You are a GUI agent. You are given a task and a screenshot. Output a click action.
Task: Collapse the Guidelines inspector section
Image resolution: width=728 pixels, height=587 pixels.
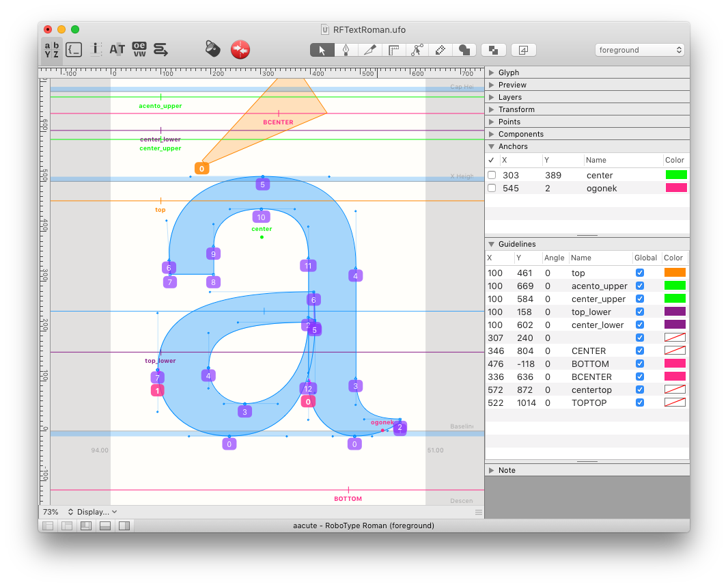(491, 244)
